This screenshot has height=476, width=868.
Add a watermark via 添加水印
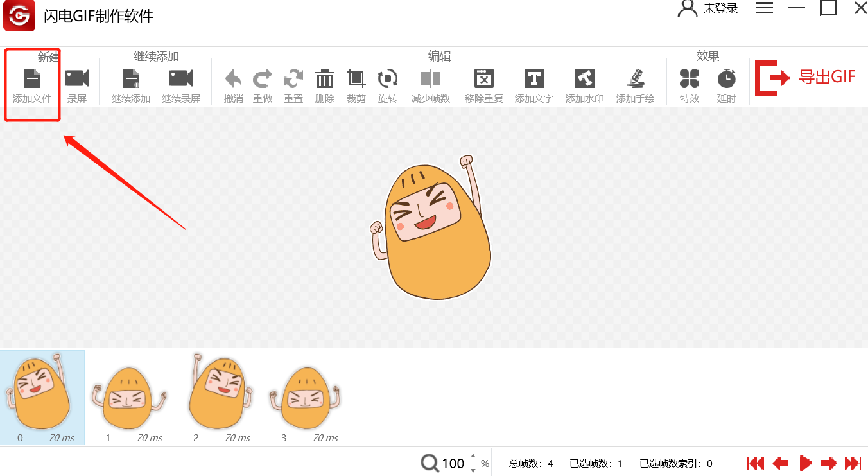tap(584, 84)
